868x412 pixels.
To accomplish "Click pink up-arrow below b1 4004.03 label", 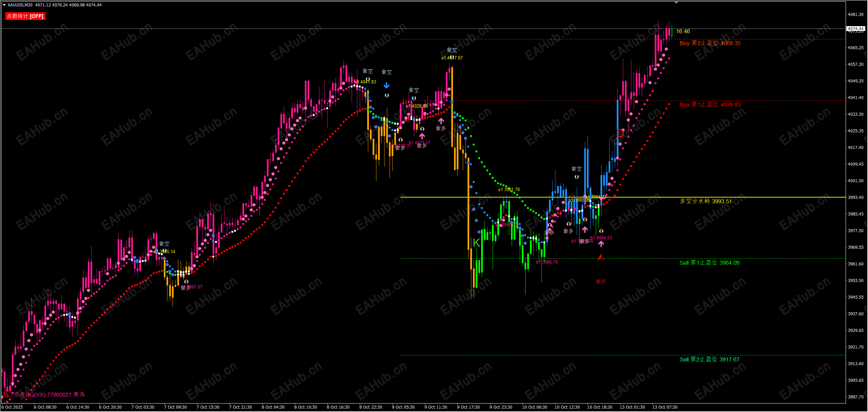I will [x=601, y=244].
